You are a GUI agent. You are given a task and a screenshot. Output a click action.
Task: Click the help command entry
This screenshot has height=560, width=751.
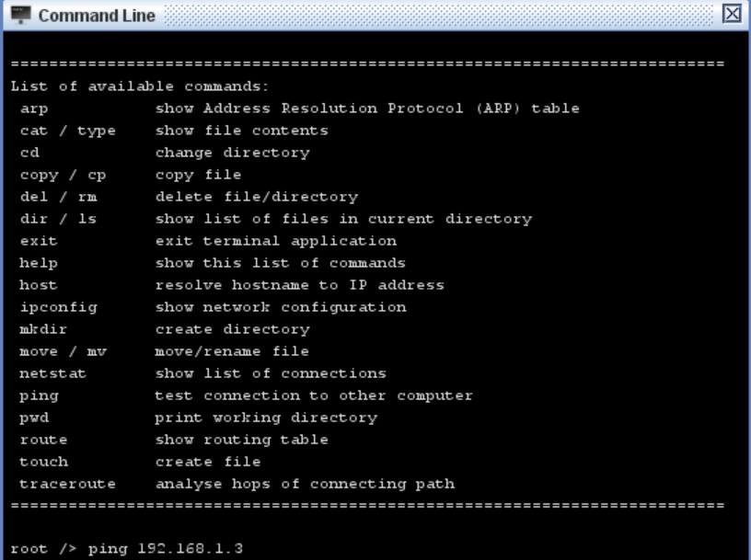coord(38,263)
